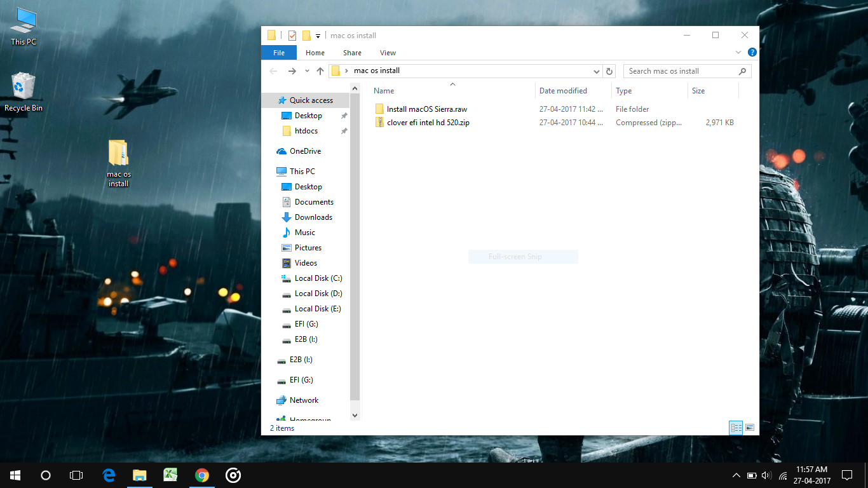Screen dimensions: 868x488
Task: Open htdocs in the navigation pane
Action: 306,131
